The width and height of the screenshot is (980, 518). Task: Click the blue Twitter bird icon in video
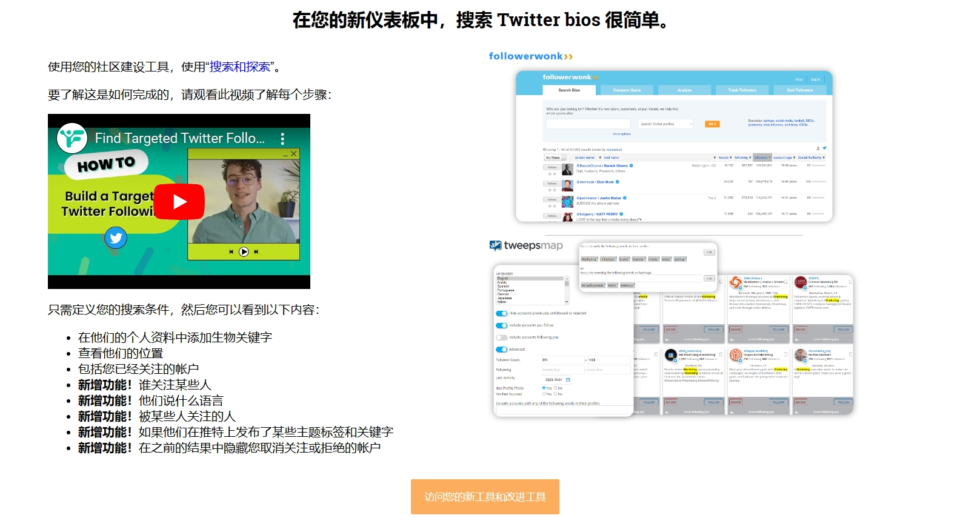[x=116, y=238]
